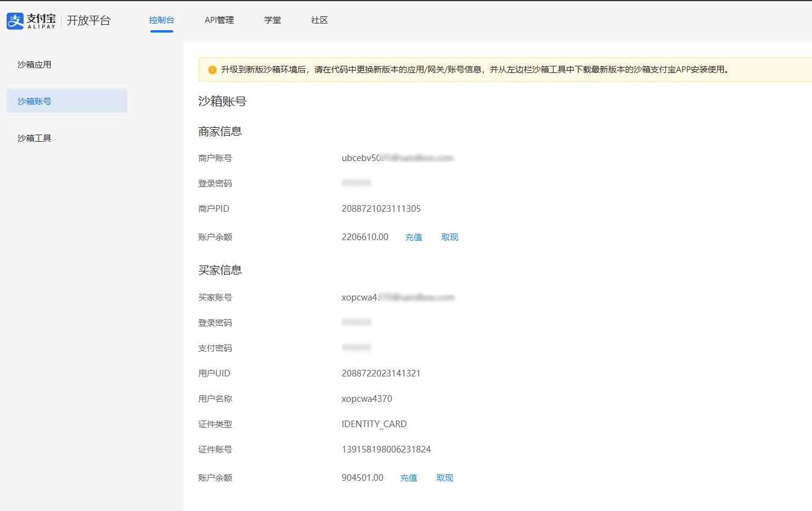Screen dimensions: 812x511
Task: Select user UID value 2088722023141321
Action: click(381, 373)
